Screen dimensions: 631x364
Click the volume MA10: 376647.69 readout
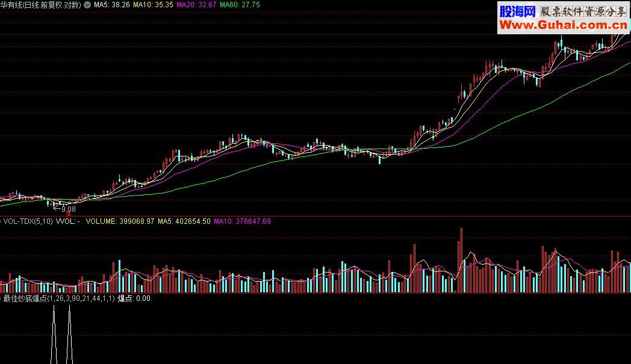[x=242, y=221]
